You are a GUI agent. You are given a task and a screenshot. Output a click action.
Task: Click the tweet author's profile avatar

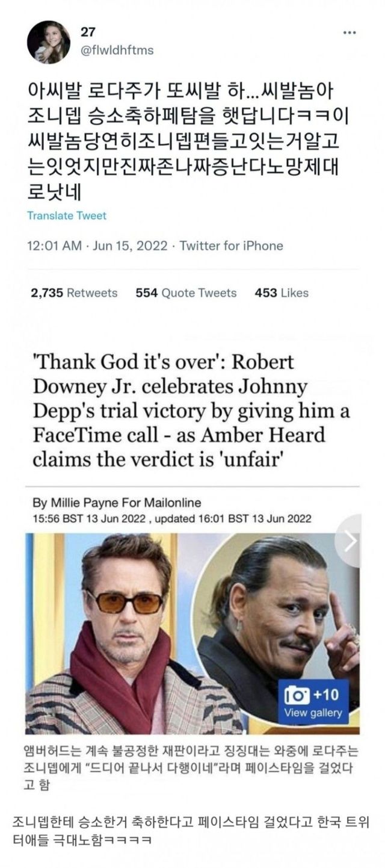[x=49, y=42]
